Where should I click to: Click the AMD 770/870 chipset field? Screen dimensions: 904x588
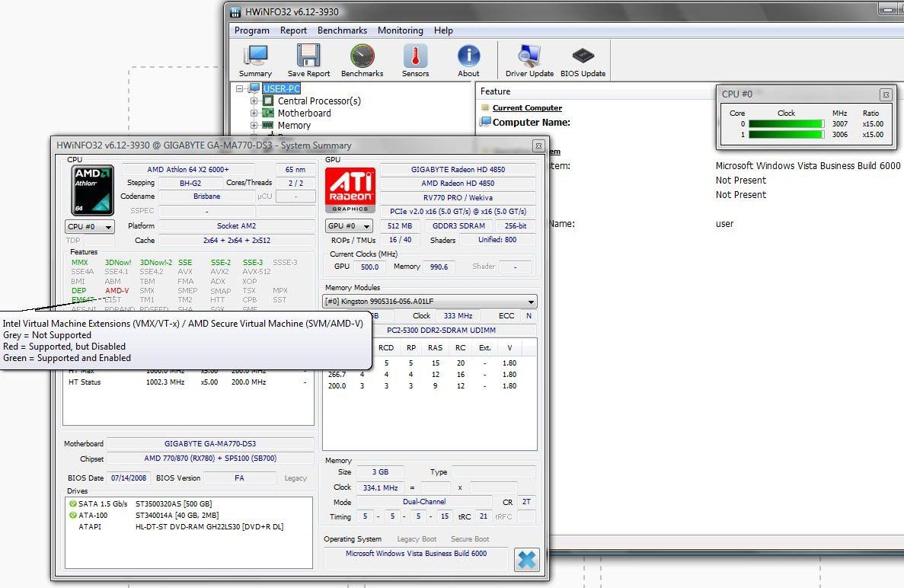pyautogui.click(x=210, y=459)
